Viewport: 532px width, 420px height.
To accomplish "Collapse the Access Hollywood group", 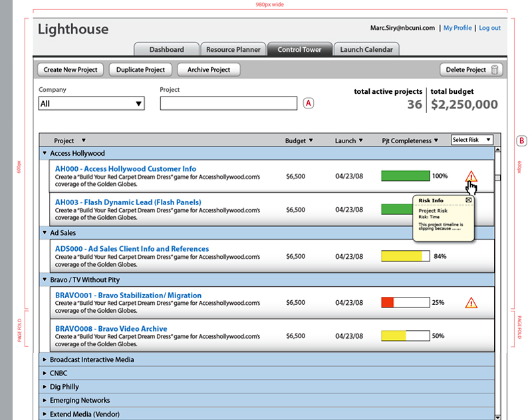I will 45,154.
